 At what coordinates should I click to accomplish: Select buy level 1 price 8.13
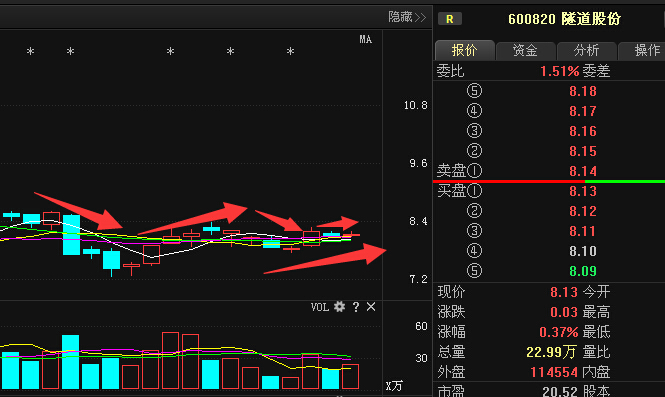point(583,191)
